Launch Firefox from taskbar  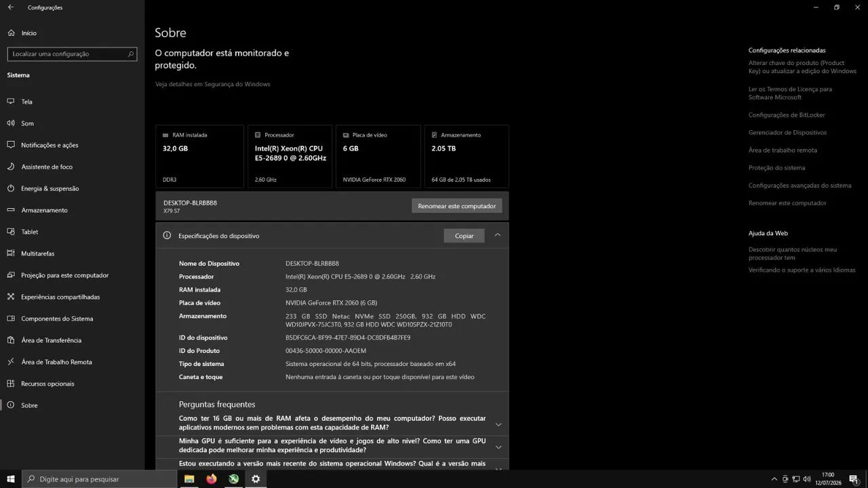click(x=212, y=479)
